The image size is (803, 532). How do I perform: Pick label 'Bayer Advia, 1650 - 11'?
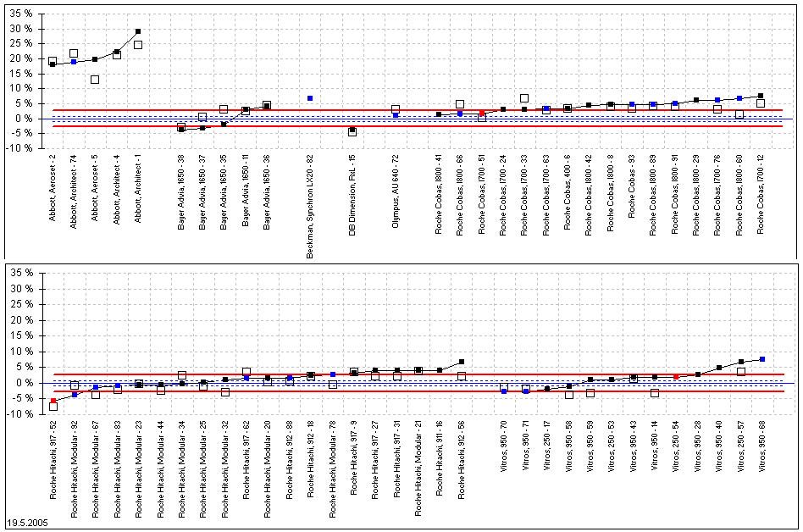pyautogui.click(x=246, y=191)
